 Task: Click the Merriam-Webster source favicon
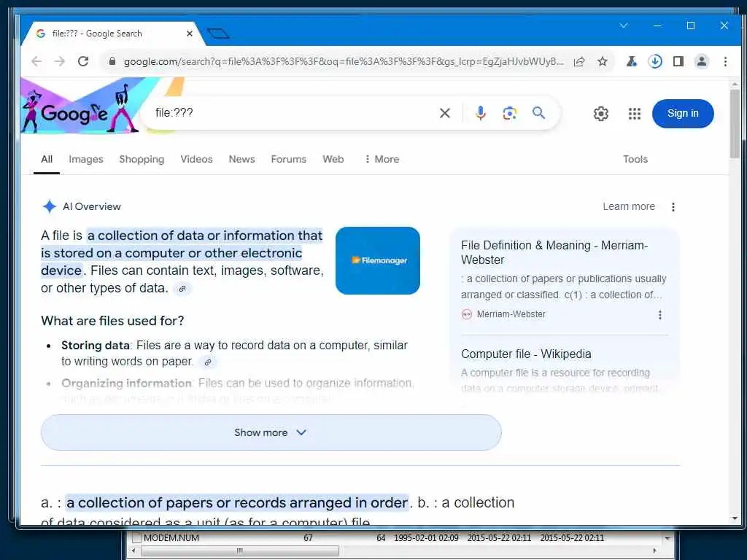[467, 314]
